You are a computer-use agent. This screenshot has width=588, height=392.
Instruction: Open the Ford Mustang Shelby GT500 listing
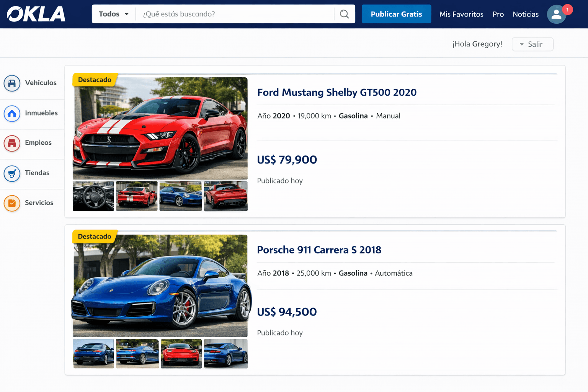pos(336,92)
